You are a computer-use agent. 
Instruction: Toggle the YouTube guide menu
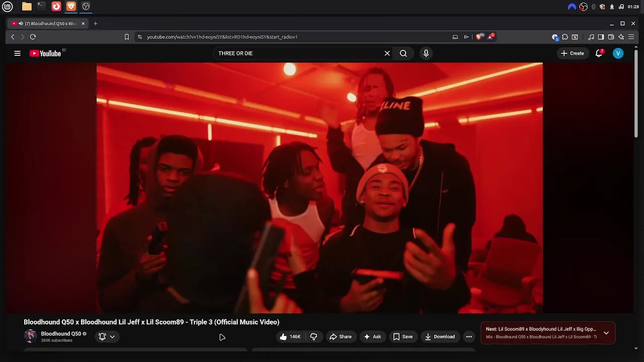coord(17,53)
